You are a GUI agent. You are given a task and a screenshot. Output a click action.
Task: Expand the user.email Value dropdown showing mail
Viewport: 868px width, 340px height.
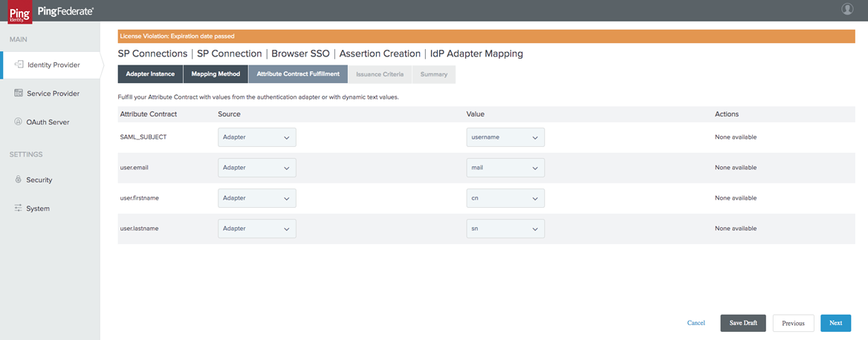[x=505, y=168]
